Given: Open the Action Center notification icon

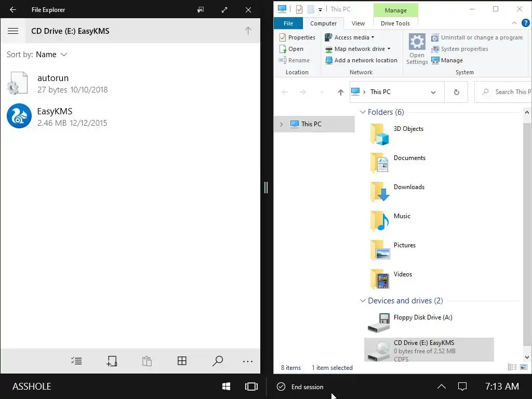Looking at the screenshot, I should [x=462, y=387].
